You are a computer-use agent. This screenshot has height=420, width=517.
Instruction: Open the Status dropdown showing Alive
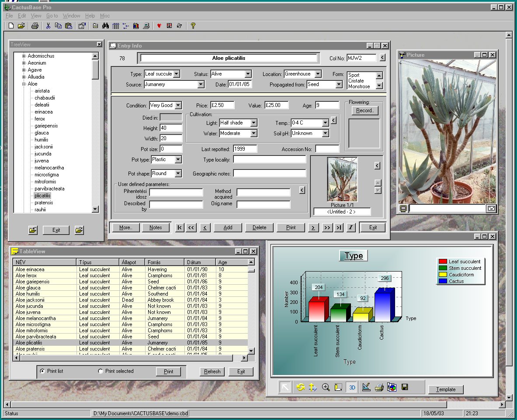pyautogui.click(x=248, y=74)
